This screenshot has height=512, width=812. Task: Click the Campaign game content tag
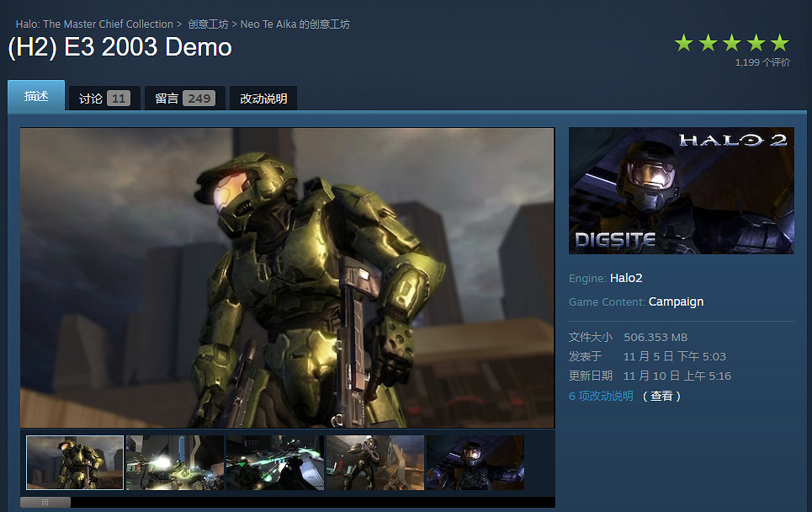(x=676, y=301)
